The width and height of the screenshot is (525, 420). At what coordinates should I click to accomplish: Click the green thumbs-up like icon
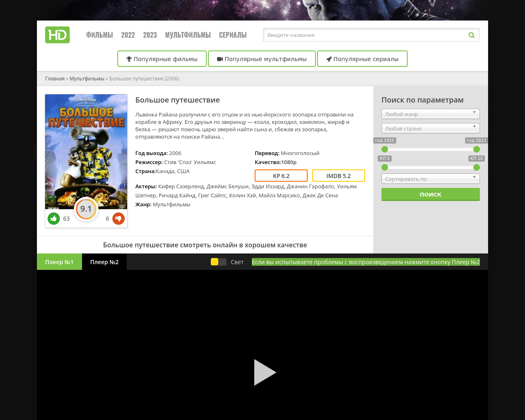tap(54, 219)
